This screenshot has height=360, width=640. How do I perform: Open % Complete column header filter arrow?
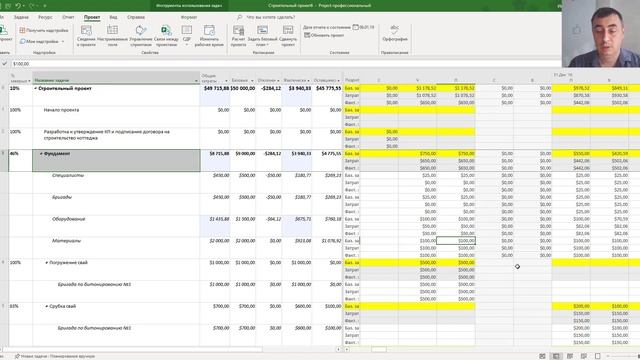point(29,81)
